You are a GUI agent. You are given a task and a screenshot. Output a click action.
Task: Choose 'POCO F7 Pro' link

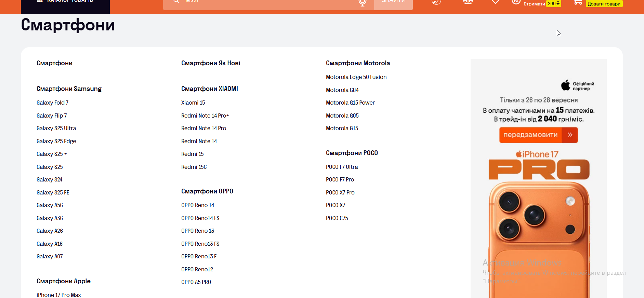point(340,180)
